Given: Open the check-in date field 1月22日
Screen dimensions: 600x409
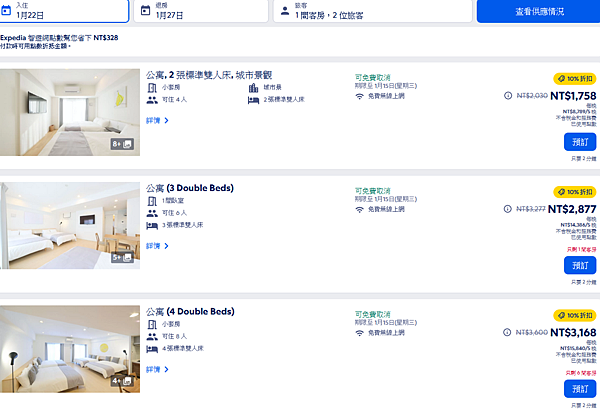Looking at the screenshot, I should point(64,11).
